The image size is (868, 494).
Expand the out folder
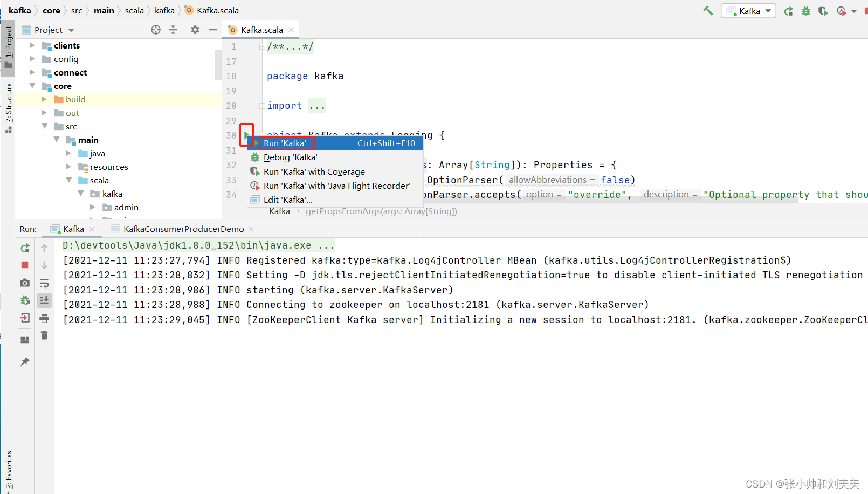point(44,113)
